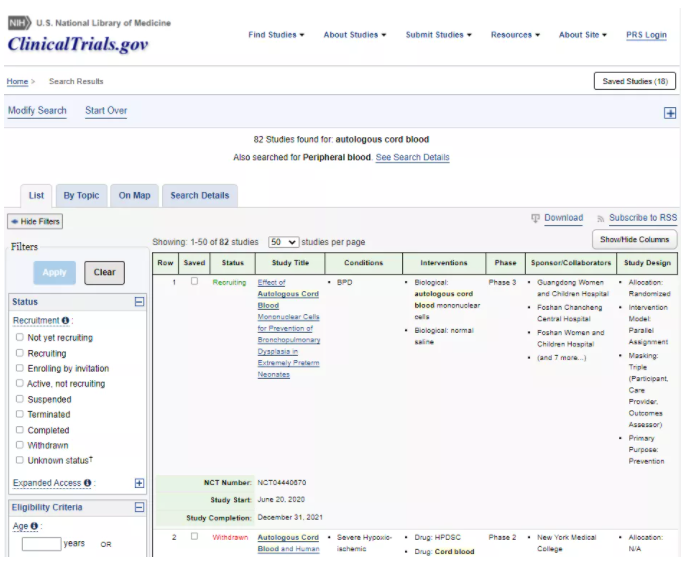Click the Age years input field

(x=42, y=544)
